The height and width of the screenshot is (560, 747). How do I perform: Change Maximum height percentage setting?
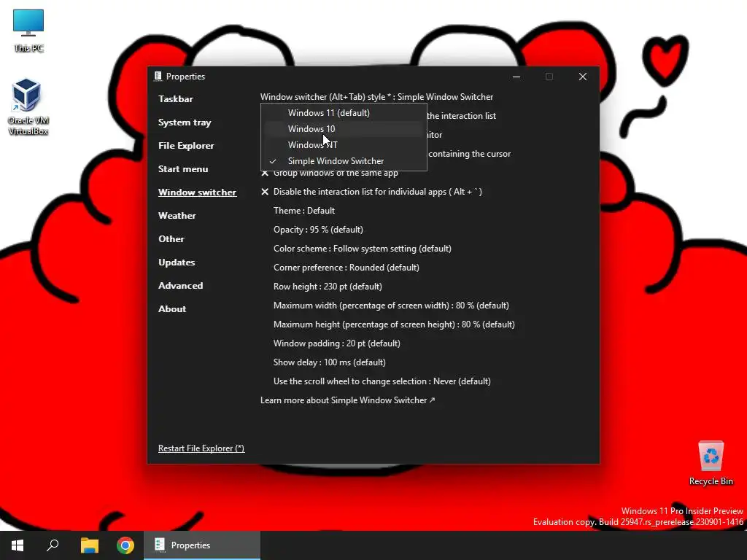point(394,324)
